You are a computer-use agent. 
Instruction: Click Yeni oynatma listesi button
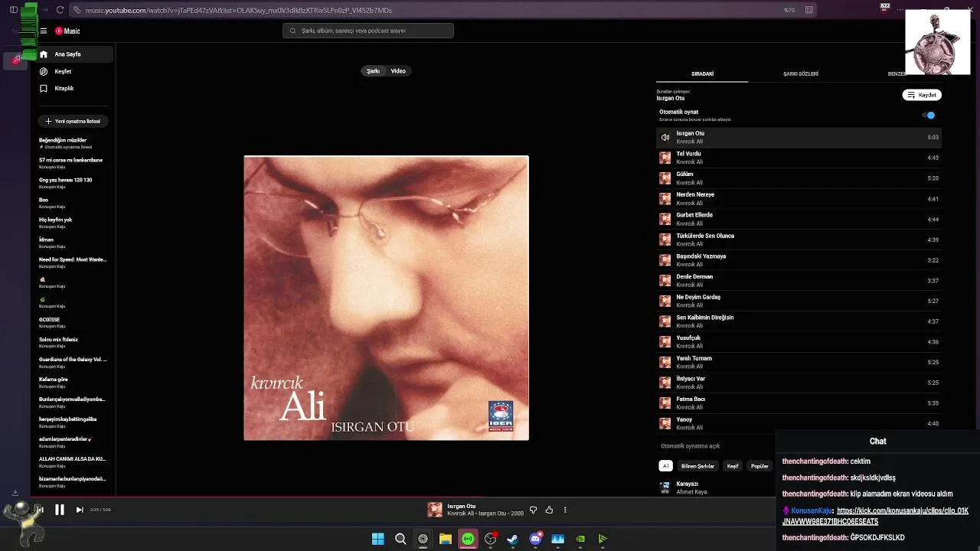pos(73,121)
